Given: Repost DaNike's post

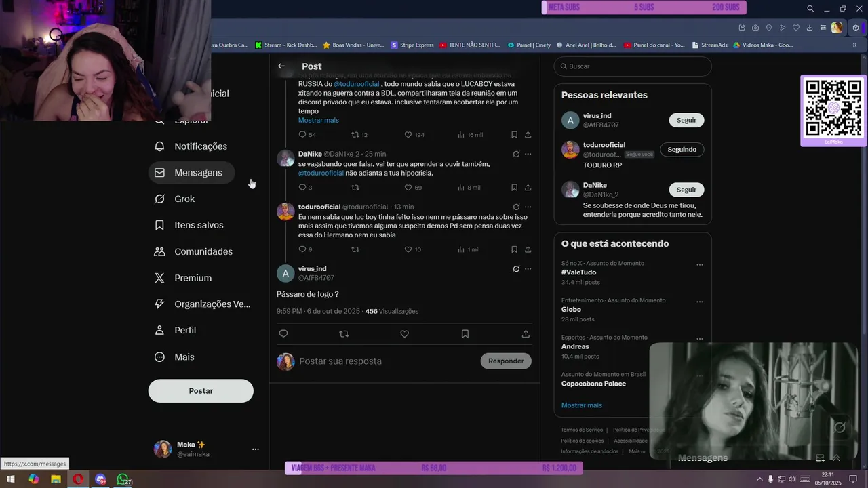Looking at the screenshot, I should 355,188.
